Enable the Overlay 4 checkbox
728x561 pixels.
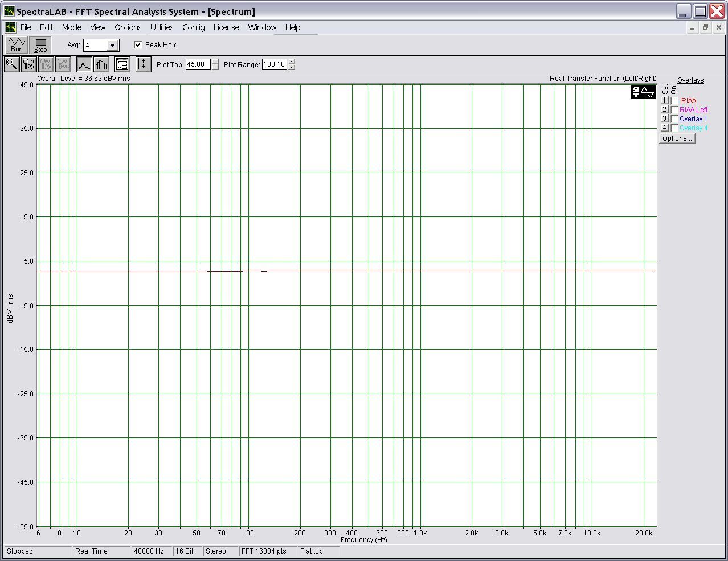tap(675, 128)
